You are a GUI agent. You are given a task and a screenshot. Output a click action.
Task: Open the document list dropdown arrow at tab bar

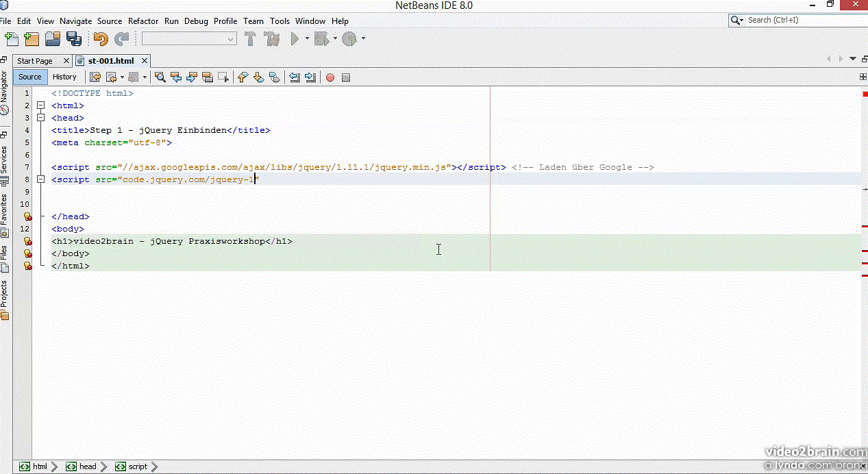(x=853, y=59)
